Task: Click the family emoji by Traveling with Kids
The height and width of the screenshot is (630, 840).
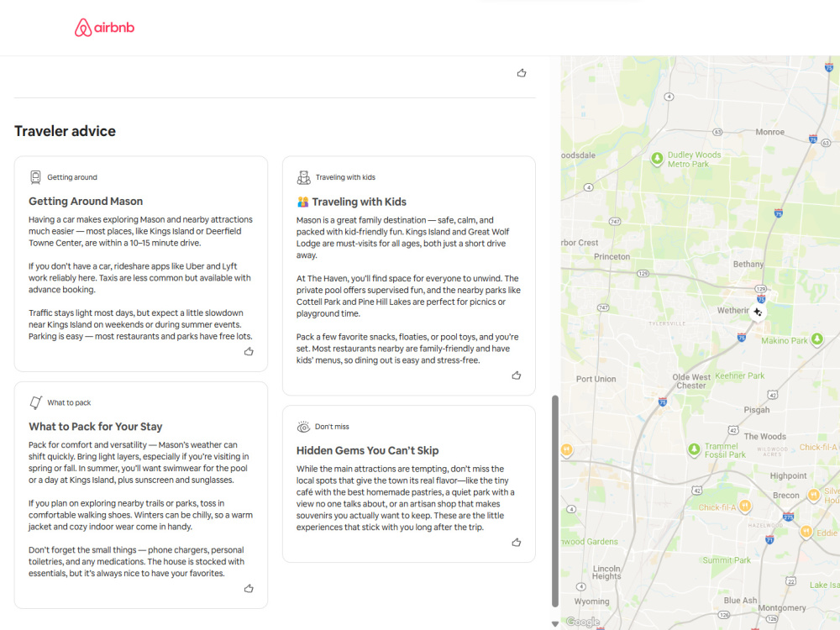Action: click(302, 202)
